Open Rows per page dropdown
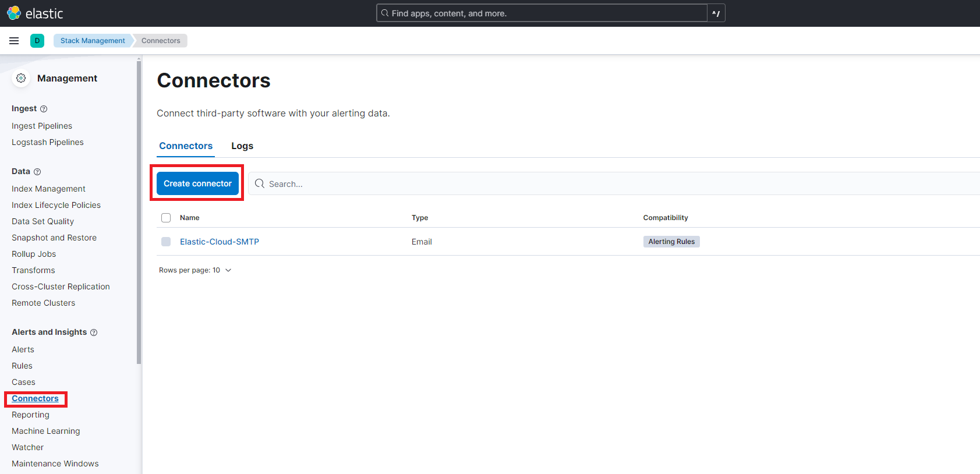 point(195,270)
